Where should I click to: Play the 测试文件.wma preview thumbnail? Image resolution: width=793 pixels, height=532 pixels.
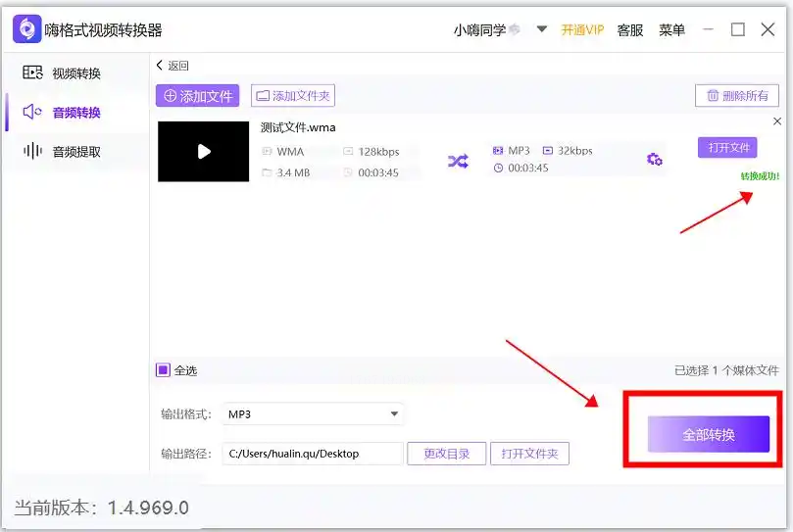pyautogui.click(x=203, y=151)
